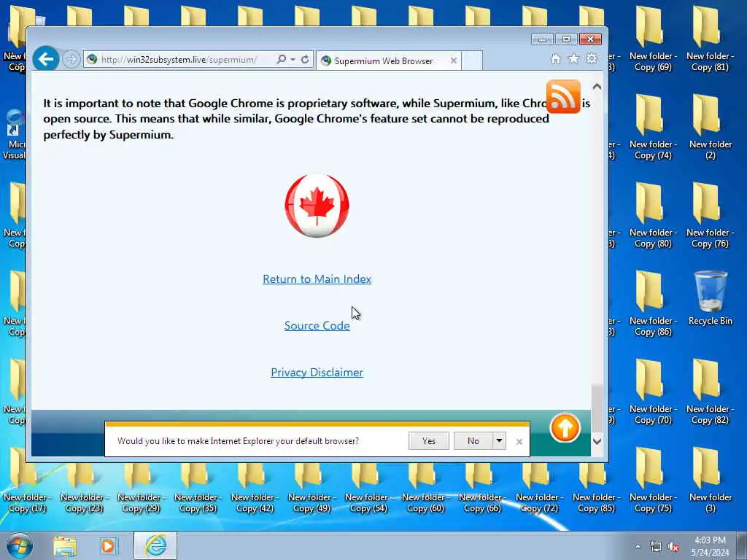747x560 pixels.
Task: Open the Privacy Disclaimer link
Action: [317, 373]
